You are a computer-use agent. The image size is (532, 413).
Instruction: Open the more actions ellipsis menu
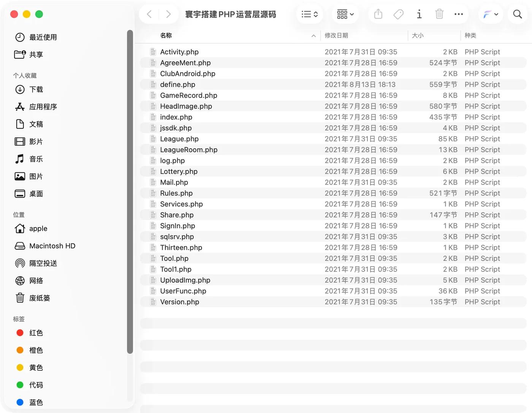[459, 14]
